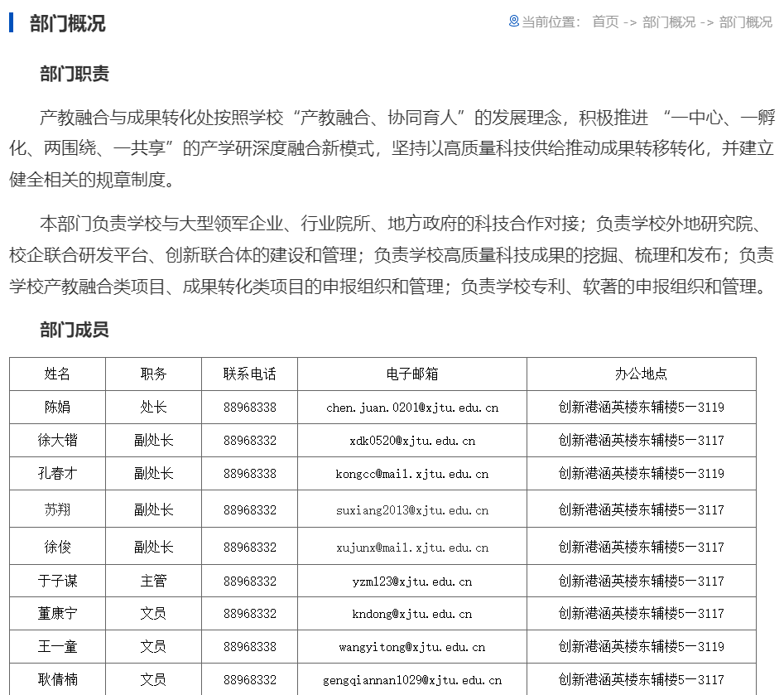Click the 部门概况 page title

tap(68, 23)
